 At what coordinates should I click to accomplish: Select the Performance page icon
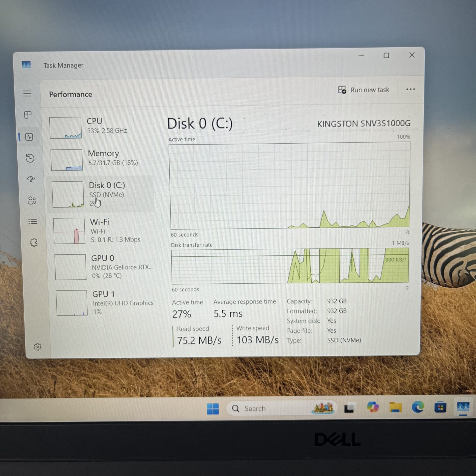(29, 137)
